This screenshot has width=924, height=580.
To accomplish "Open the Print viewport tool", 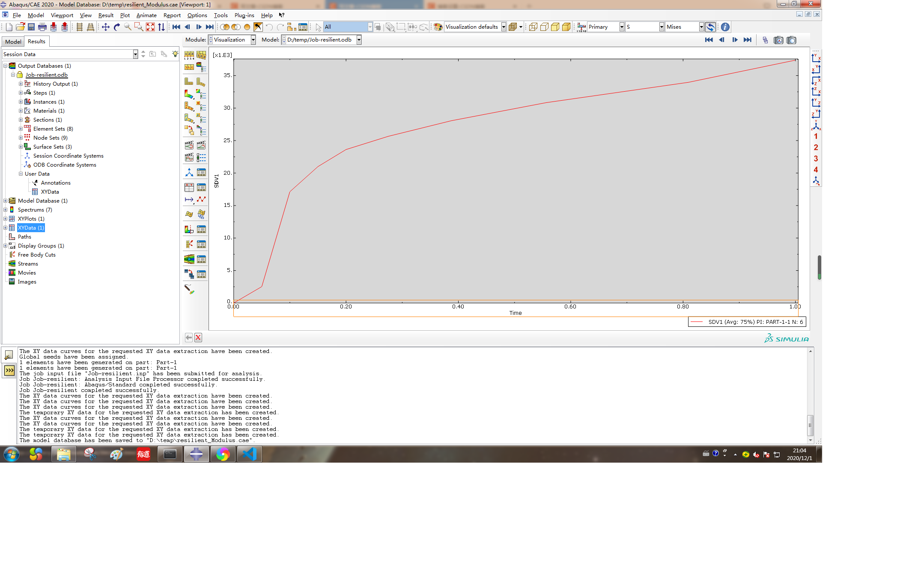I will [42, 27].
